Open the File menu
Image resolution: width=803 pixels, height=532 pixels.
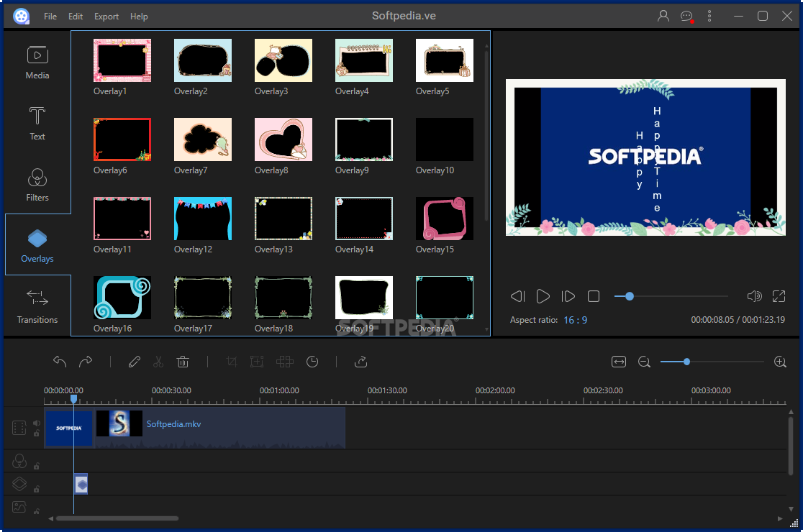click(x=50, y=16)
